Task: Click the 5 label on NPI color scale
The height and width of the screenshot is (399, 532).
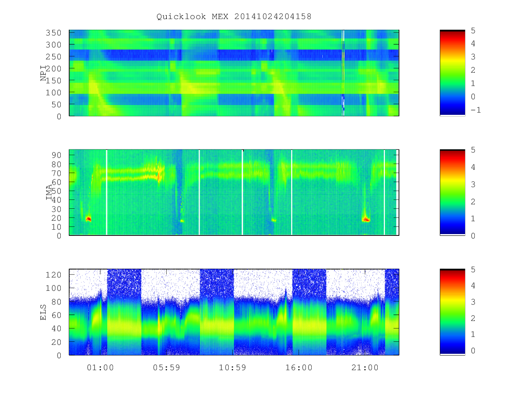Action: (473, 31)
